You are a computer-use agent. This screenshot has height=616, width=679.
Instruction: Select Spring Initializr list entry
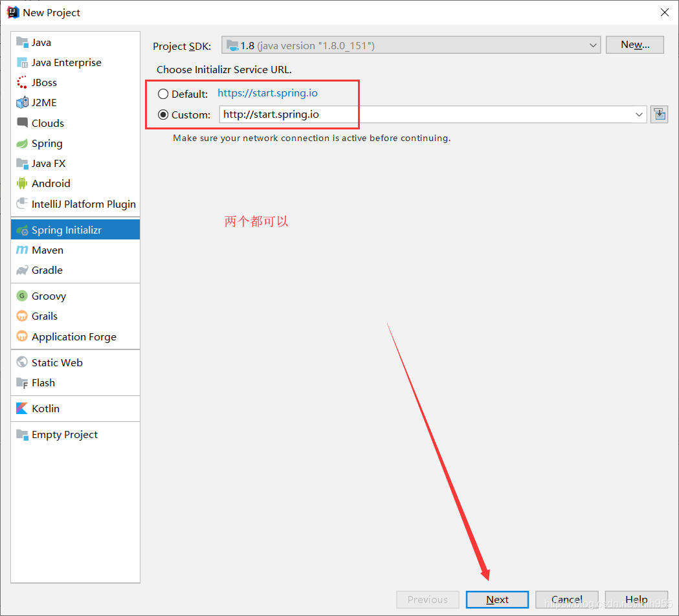pyautogui.click(x=75, y=230)
